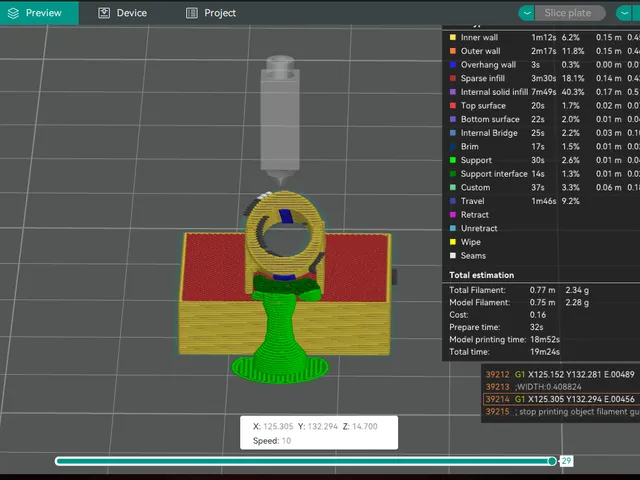Toggle Retract marker visibility swatch

point(453,215)
